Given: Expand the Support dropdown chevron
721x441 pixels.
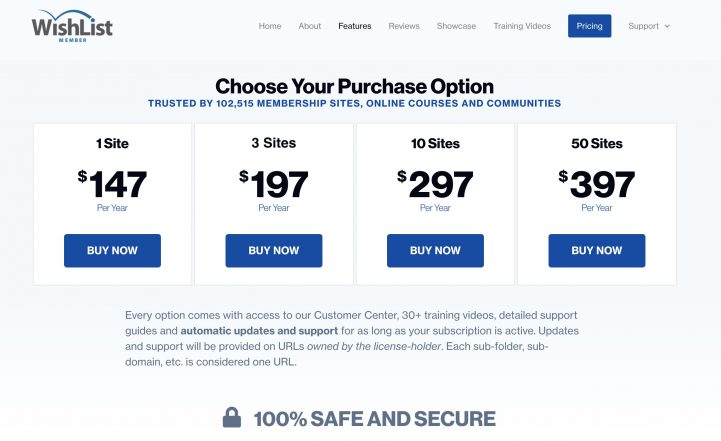Looking at the screenshot, I should [667, 26].
